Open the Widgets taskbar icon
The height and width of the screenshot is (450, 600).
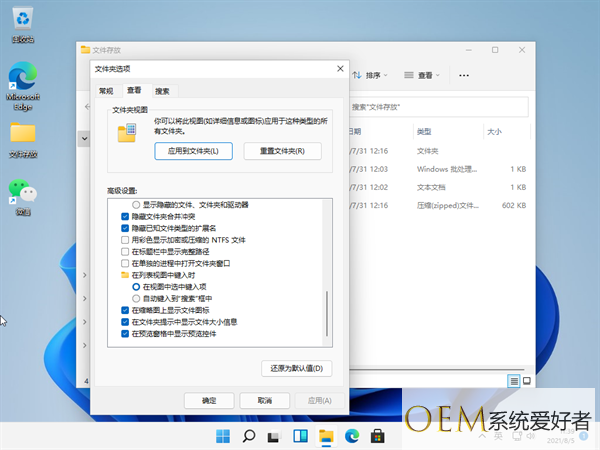(300, 436)
